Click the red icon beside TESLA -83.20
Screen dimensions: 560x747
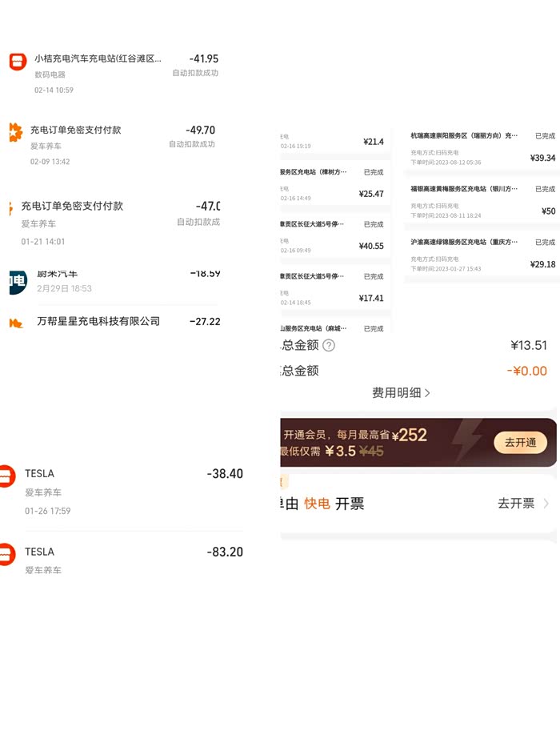coord(8,555)
